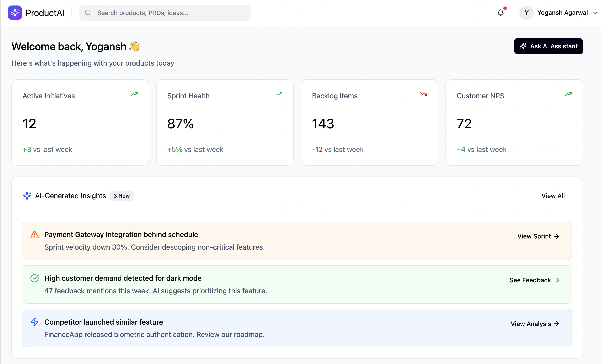
Task: Click the red downward trend icon on Backlog Items
Action: click(424, 94)
